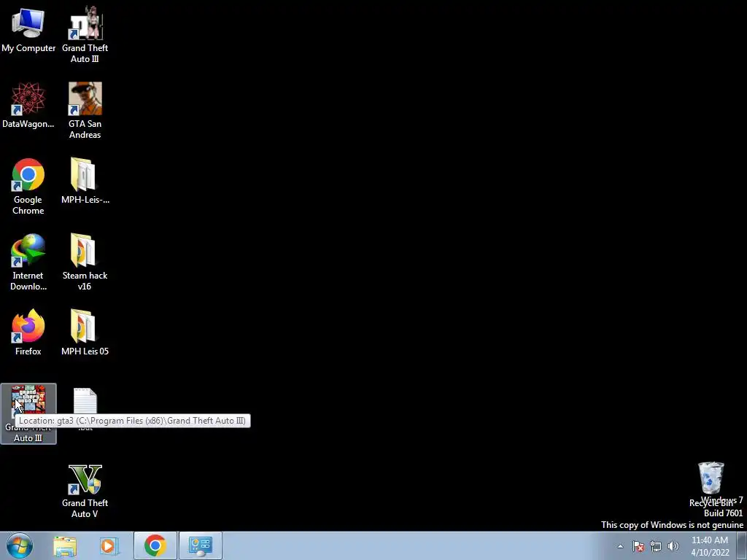
Task: Open the volume speaker tray icon
Action: (673, 546)
